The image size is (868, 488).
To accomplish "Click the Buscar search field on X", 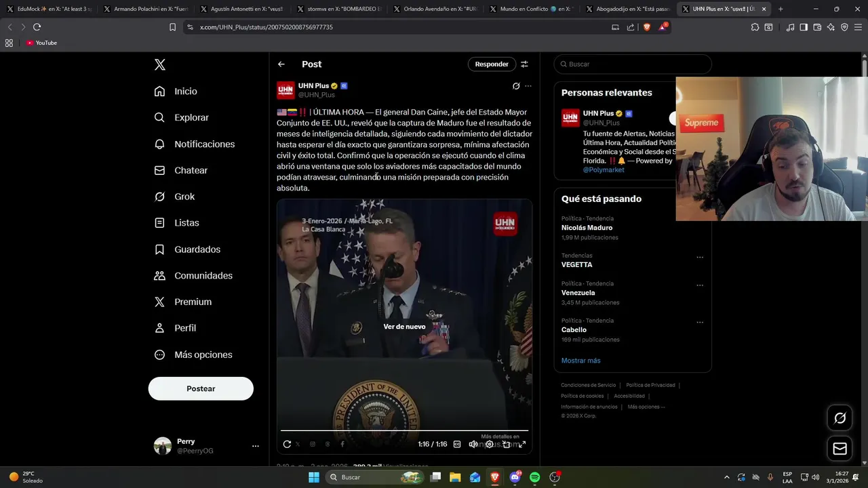I will (x=633, y=64).
